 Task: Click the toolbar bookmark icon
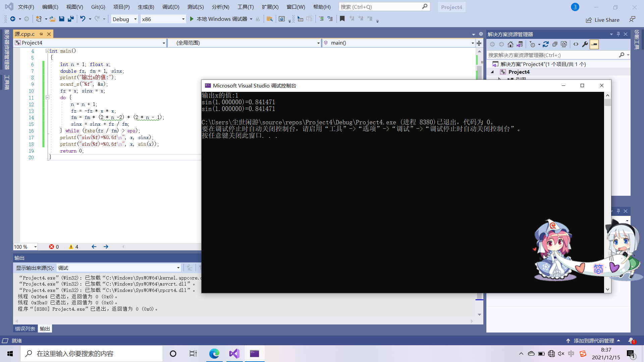coord(342,19)
